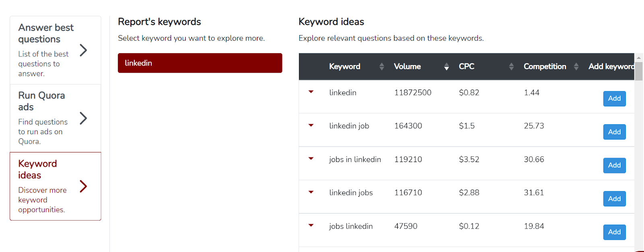Sort table by CPC column arrows
Image resolution: width=644 pixels, height=252 pixels.
(511, 67)
